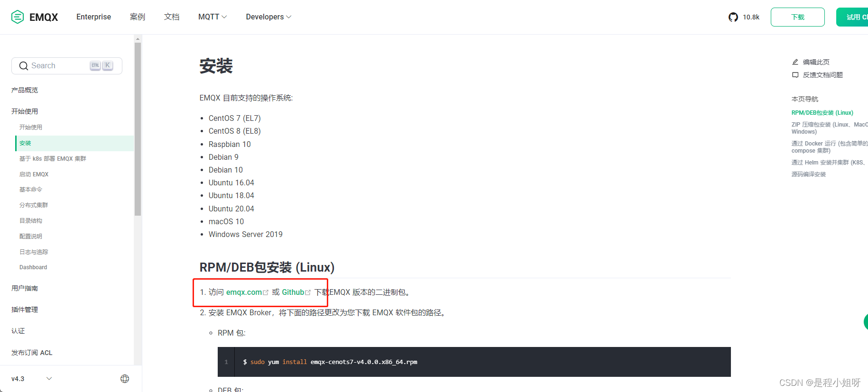The width and height of the screenshot is (868, 392).
Task: Click the EMQX logo icon
Action: tap(18, 17)
